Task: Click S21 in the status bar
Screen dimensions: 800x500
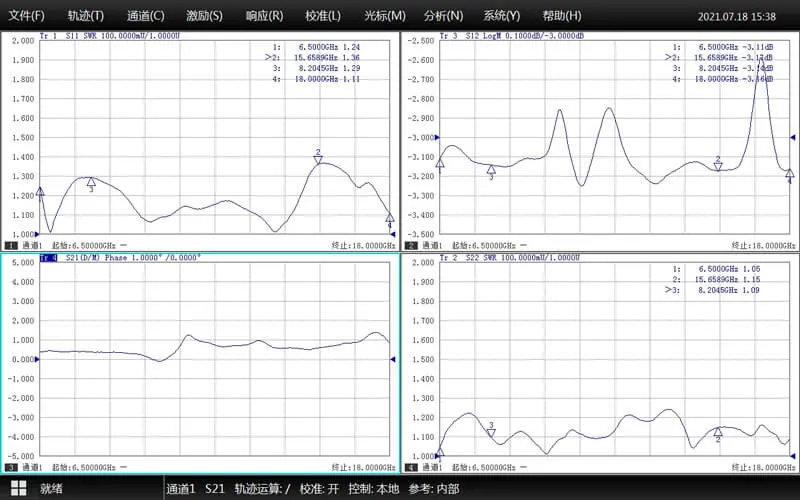Action: 215,489
